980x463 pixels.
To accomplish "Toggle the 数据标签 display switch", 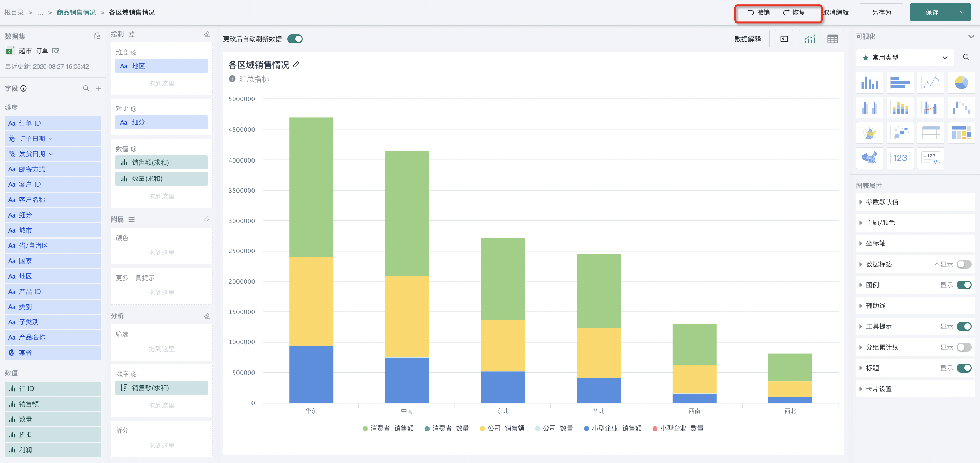I will click(964, 264).
